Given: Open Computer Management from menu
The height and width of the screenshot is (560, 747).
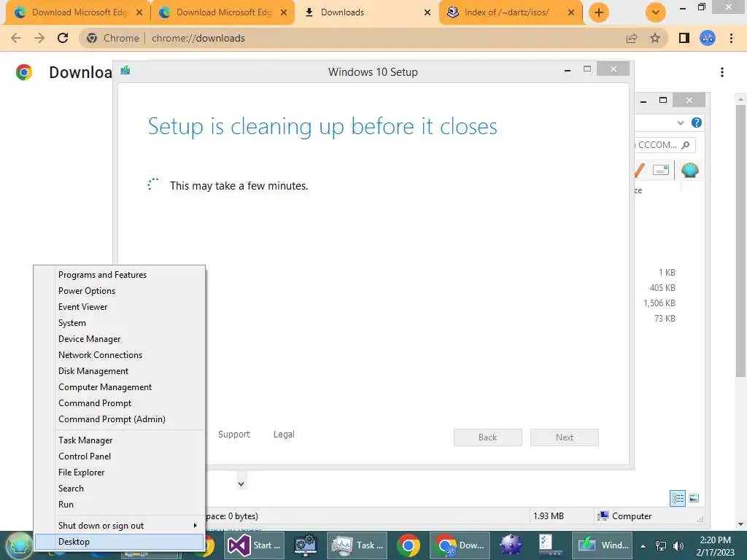Looking at the screenshot, I should [x=119, y=386].
